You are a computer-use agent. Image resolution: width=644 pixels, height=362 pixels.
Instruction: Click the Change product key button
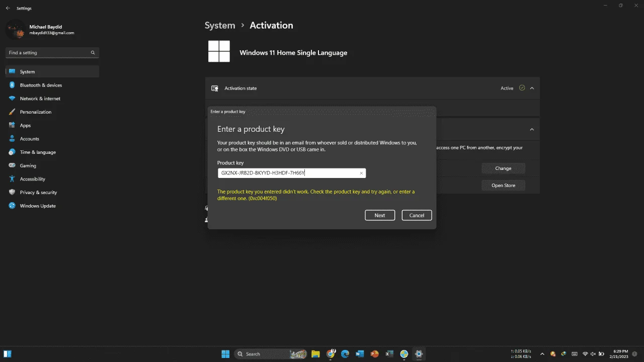(503, 168)
